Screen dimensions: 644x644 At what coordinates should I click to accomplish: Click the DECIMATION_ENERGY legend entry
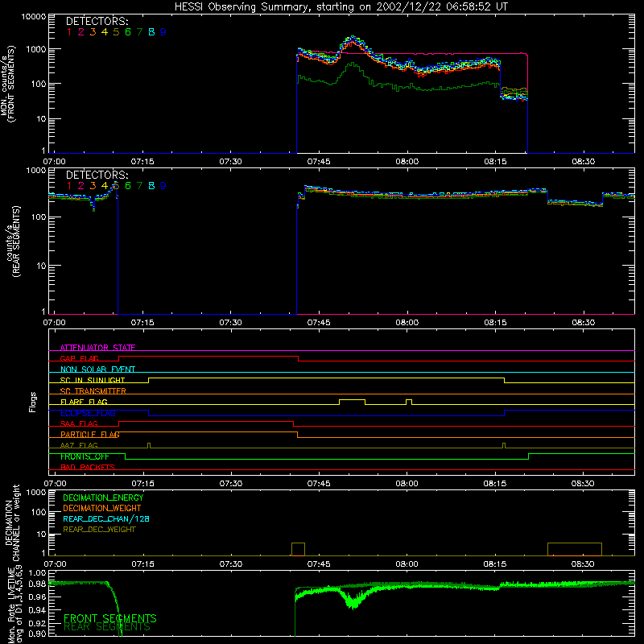coord(103,497)
